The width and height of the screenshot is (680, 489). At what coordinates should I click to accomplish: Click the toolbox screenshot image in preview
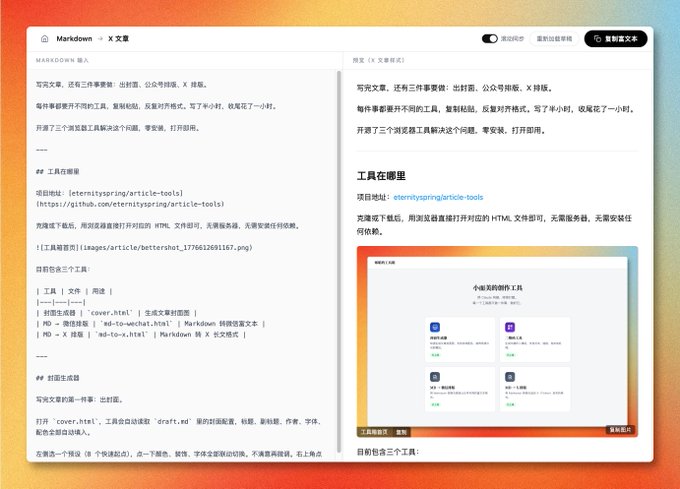(x=497, y=341)
